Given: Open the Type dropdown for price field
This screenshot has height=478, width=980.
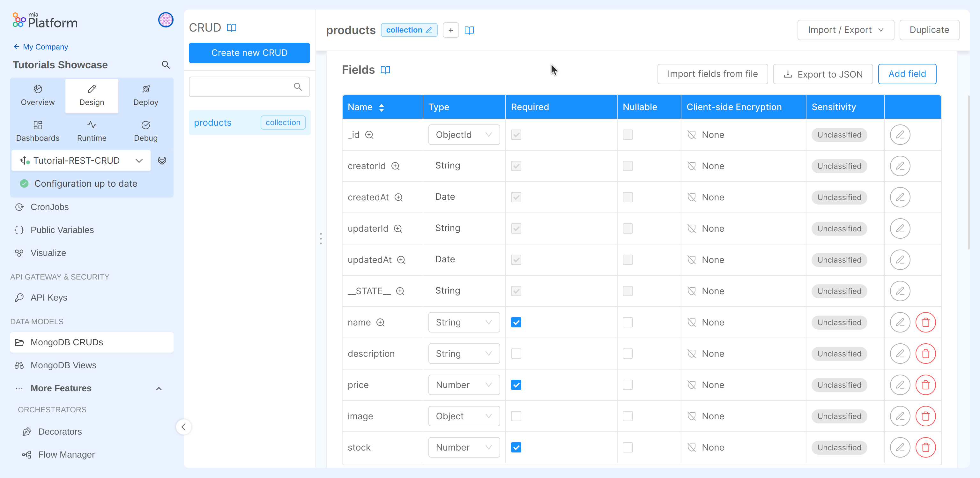Looking at the screenshot, I should 464,385.
